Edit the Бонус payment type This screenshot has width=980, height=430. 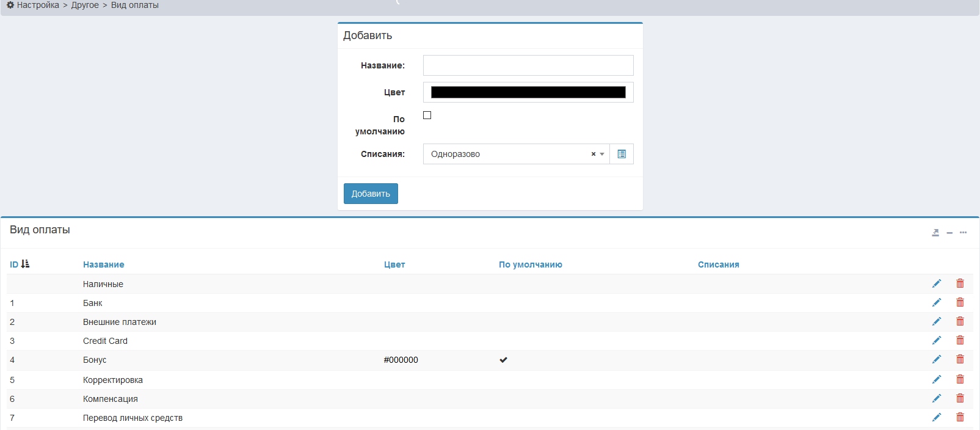coord(936,360)
